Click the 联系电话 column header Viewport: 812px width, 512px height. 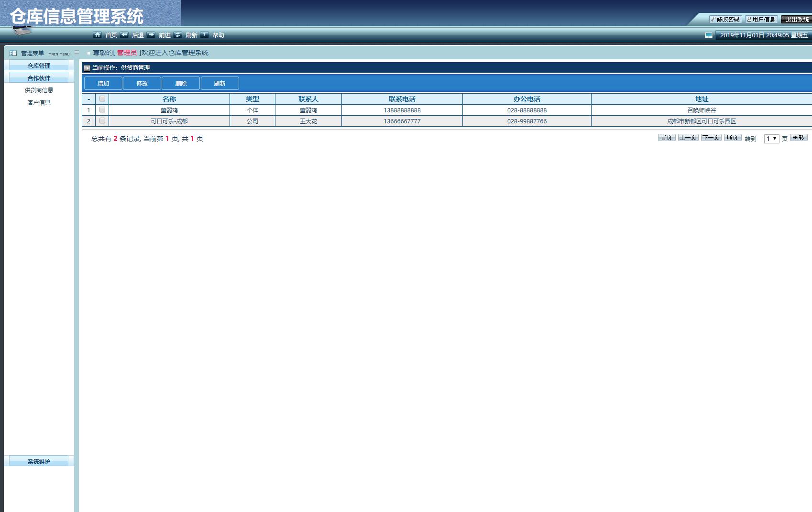pyautogui.click(x=402, y=99)
